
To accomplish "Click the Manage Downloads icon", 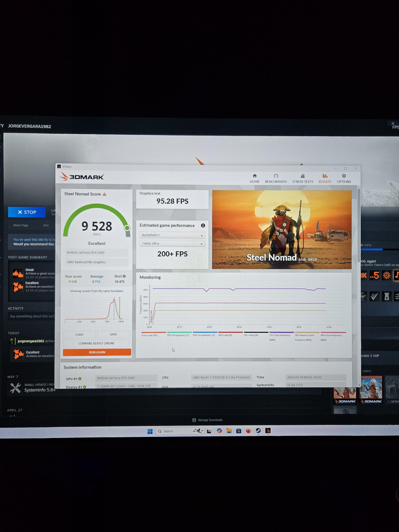I will (x=194, y=420).
